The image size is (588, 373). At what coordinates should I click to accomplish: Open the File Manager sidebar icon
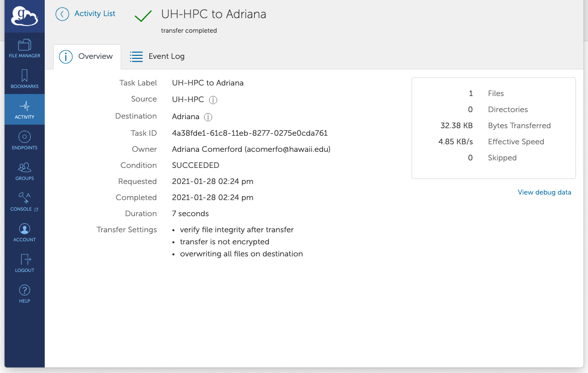(x=25, y=48)
